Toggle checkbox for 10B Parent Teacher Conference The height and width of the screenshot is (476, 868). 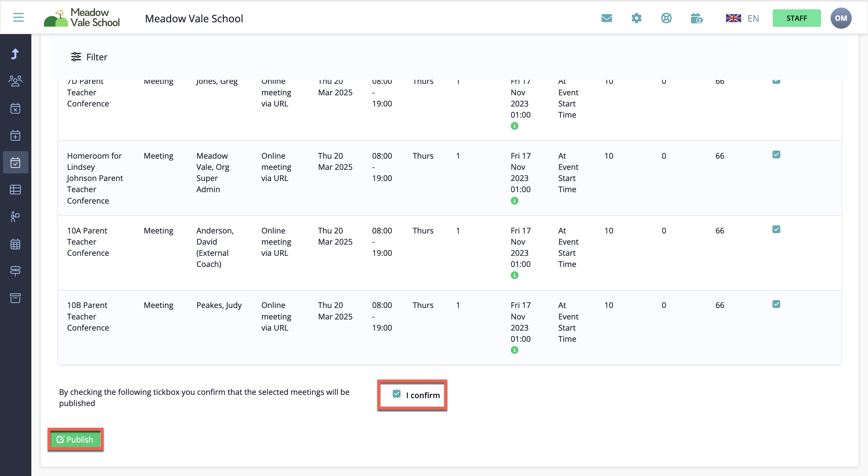point(776,304)
